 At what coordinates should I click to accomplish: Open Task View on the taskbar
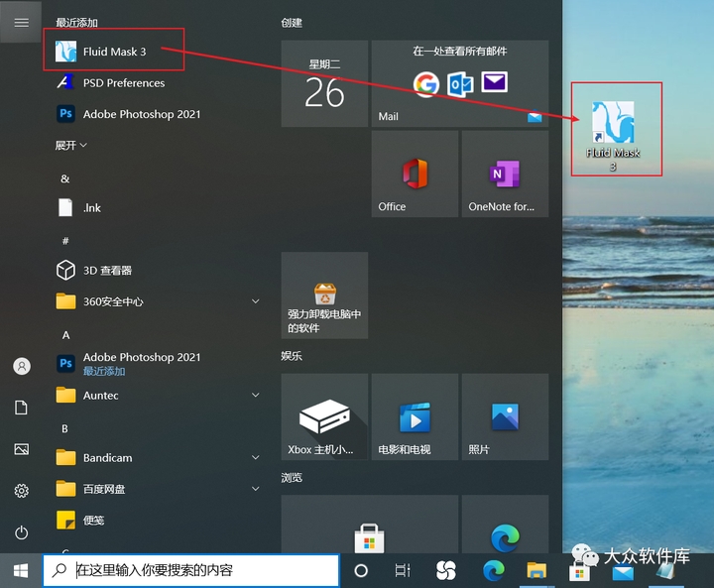click(403, 570)
